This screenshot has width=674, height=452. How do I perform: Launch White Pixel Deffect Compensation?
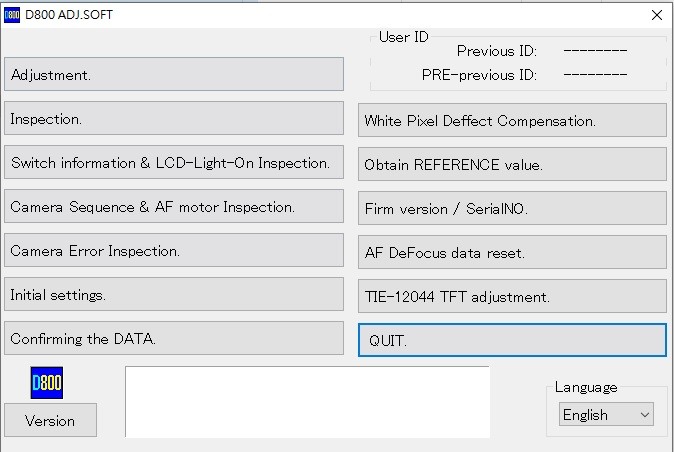[x=512, y=120]
